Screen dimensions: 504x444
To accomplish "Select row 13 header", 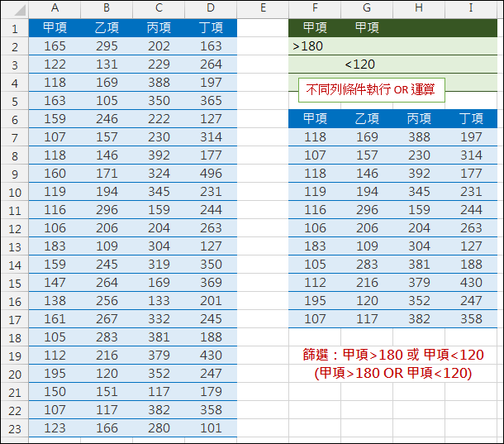I will coord(15,246).
